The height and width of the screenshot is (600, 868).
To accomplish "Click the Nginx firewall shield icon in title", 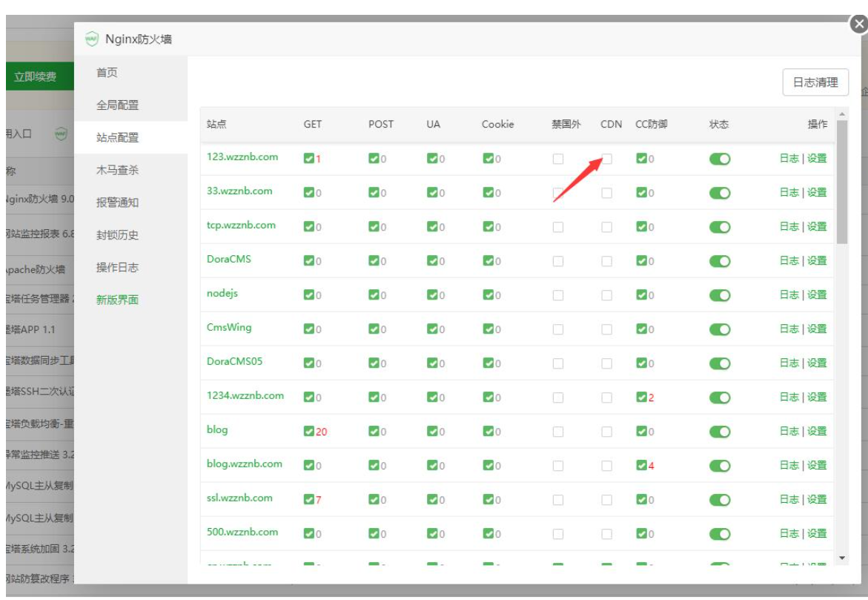I will click(92, 39).
